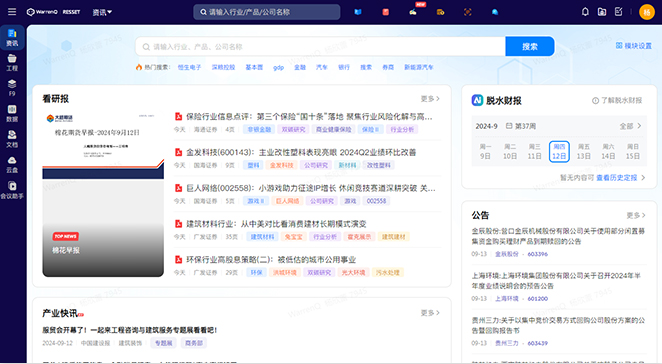The height and width of the screenshot is (364, 662).
Task: Expand 更多 in 公告 section
Action: tap(636, 215)
